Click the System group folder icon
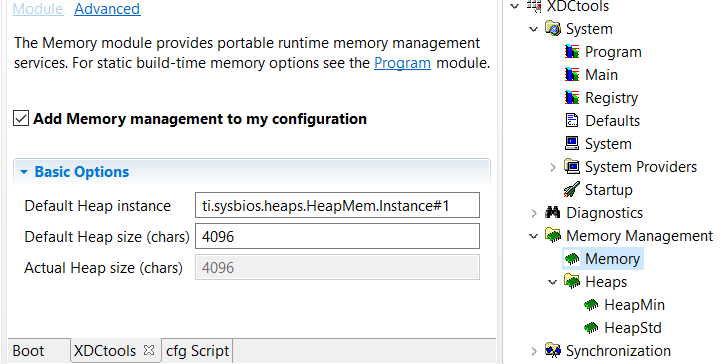 tap(553, 29)
